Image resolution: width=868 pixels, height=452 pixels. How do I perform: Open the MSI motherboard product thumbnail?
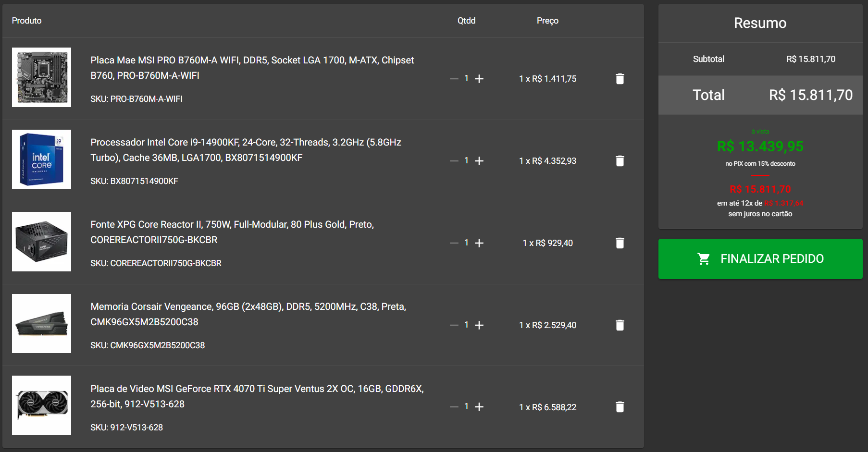tap(41, 77)
